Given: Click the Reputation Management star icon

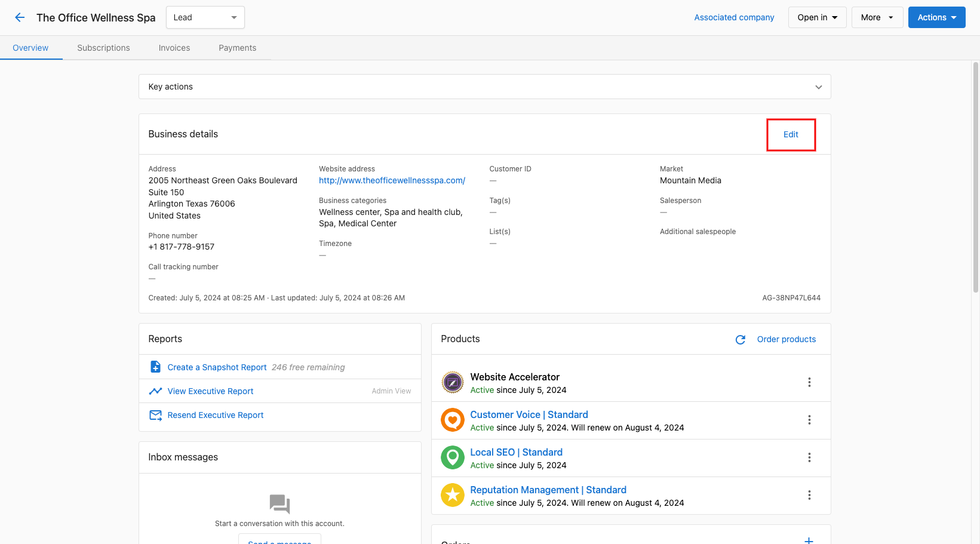Looking at the screenshot, I should pos(453,495).
